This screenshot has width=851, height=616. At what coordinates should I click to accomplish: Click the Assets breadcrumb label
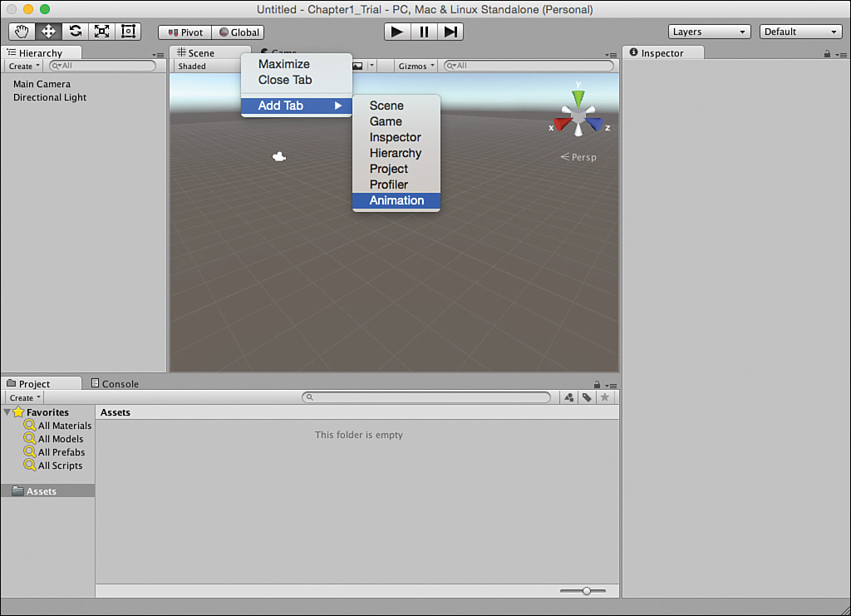(x=115, y=412)
